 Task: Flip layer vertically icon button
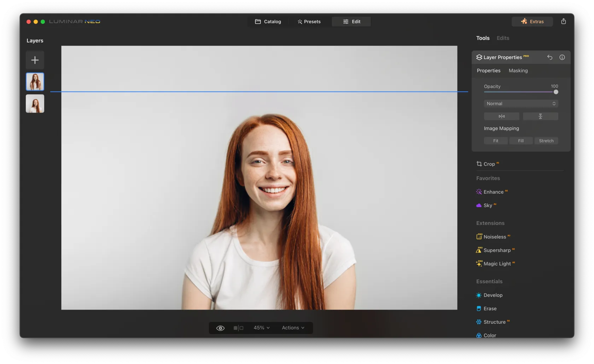click(x=540, y=116)
